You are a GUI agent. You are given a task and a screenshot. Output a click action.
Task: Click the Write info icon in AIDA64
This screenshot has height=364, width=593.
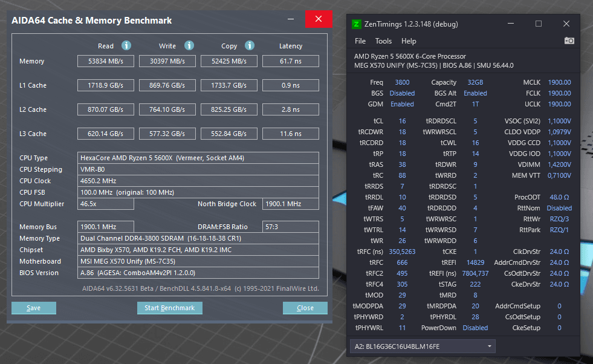tap(189, 45)
